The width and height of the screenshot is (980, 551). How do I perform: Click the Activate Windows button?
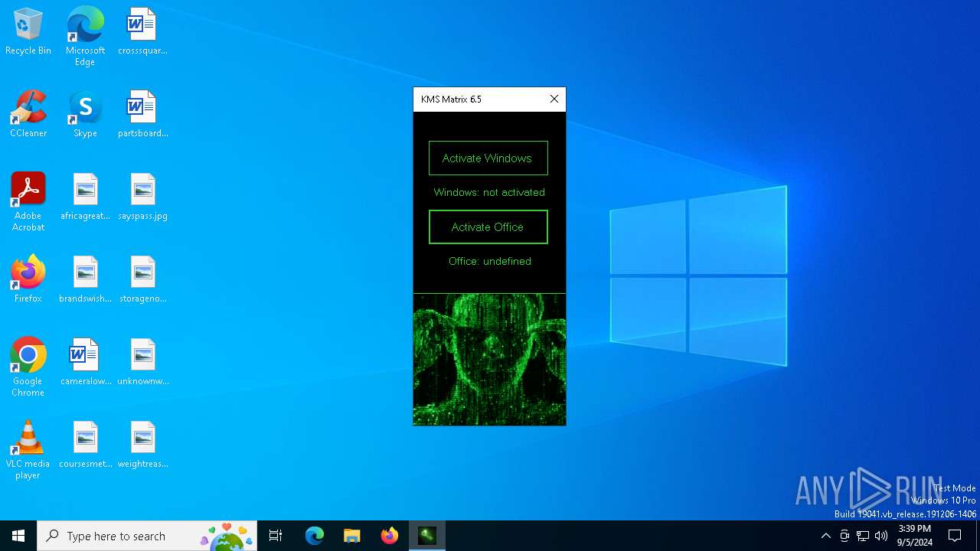point(488,158)
